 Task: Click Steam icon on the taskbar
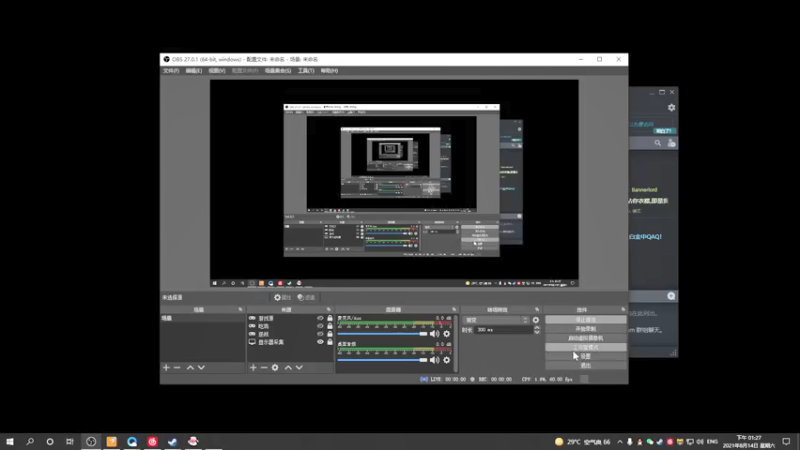pos(172,441)
